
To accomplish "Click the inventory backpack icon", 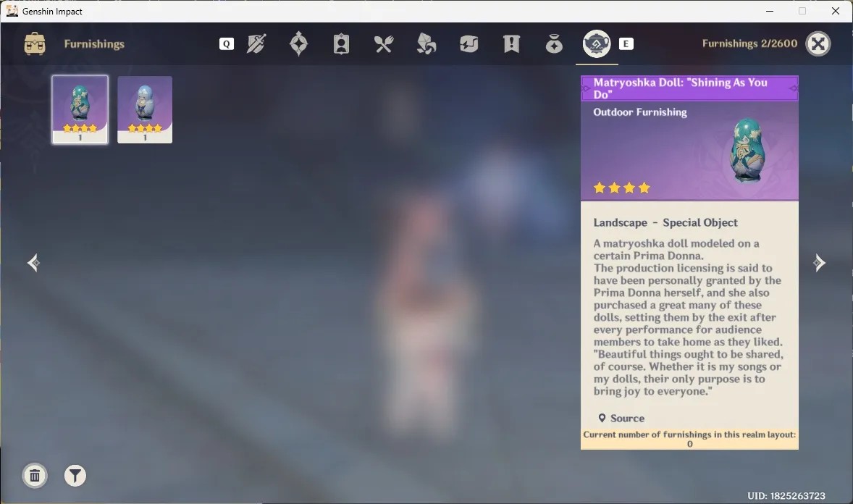I will [35, 44].
